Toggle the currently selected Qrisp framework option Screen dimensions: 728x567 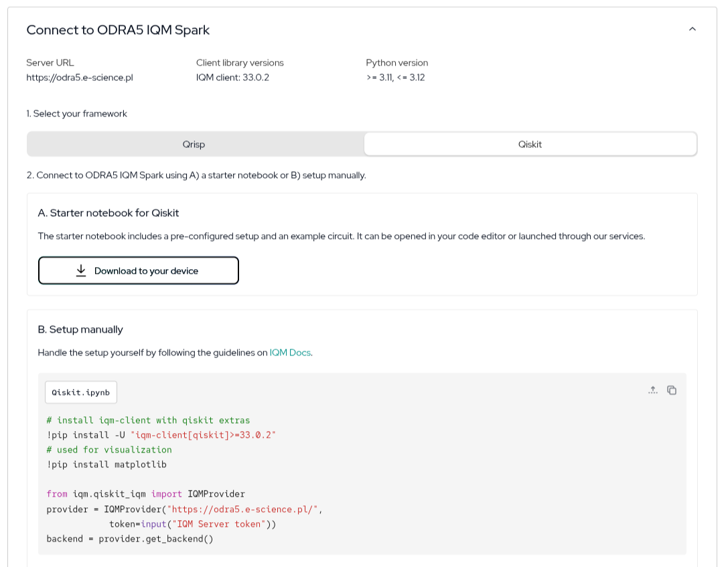(x=195, y=144)
